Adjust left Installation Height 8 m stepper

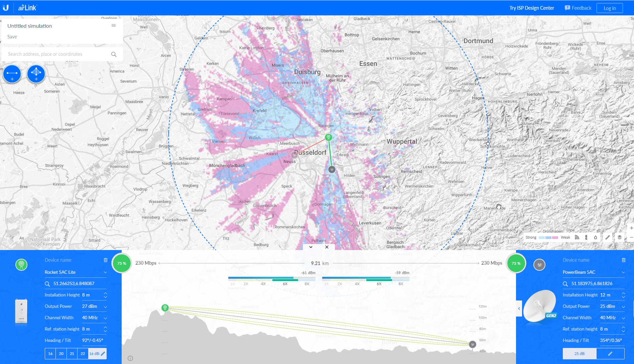pos(105,295)
